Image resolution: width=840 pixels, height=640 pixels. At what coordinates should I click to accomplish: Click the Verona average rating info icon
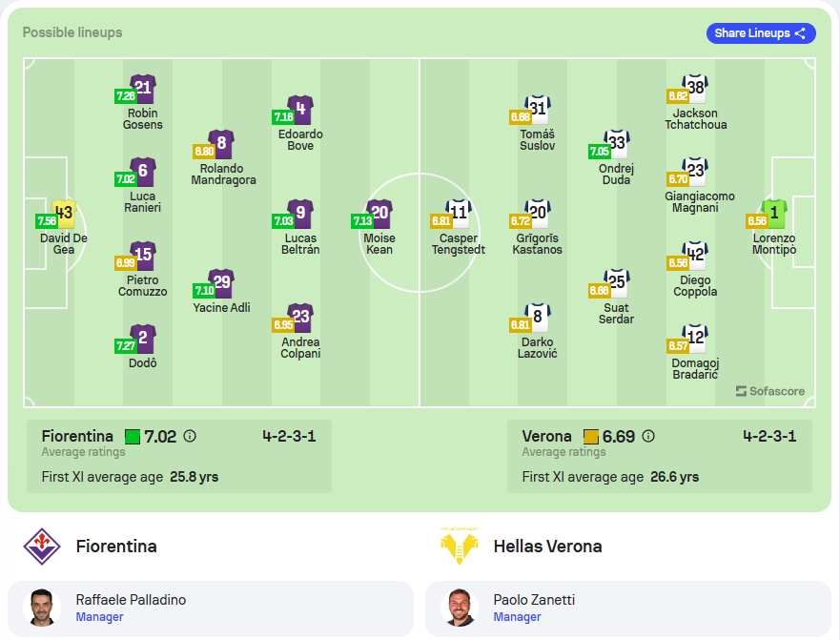pos(648,436)
